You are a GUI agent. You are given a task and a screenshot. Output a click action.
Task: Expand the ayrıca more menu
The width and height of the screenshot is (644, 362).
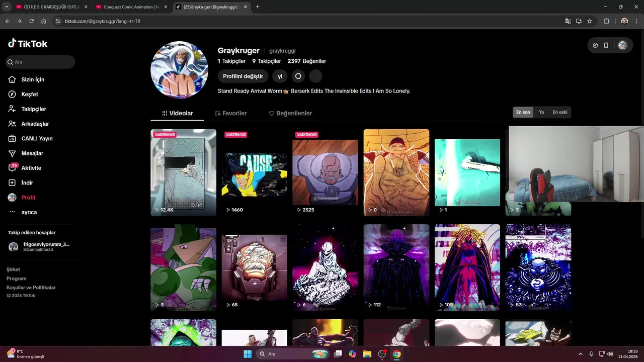point(23,212)
